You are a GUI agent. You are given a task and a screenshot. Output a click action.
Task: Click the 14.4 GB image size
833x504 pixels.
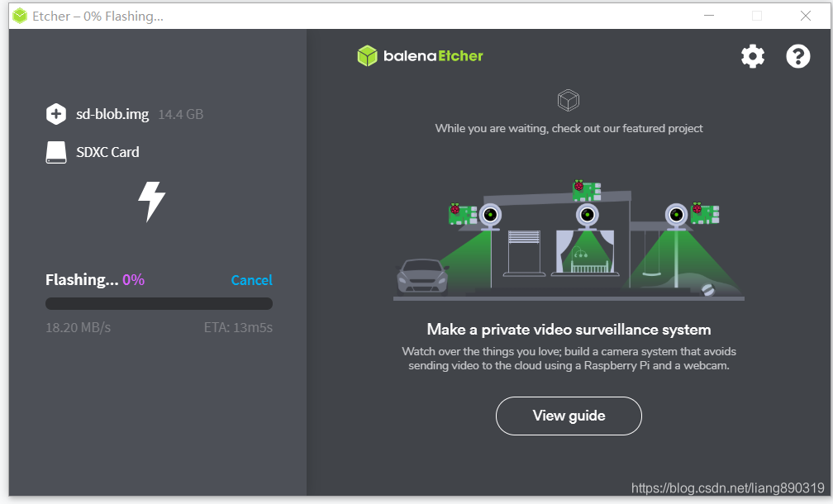[x=181, y=114]
